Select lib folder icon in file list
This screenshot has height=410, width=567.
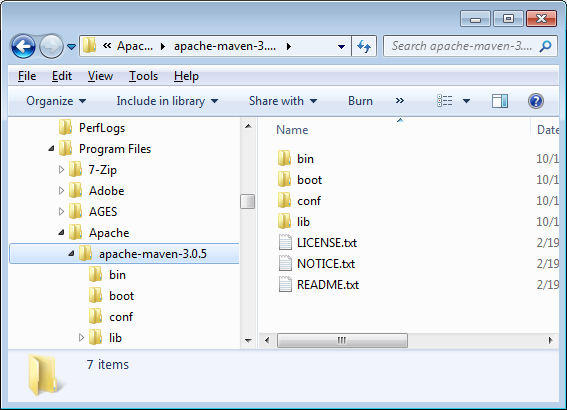pyautogui.click(x=285, y=221)
